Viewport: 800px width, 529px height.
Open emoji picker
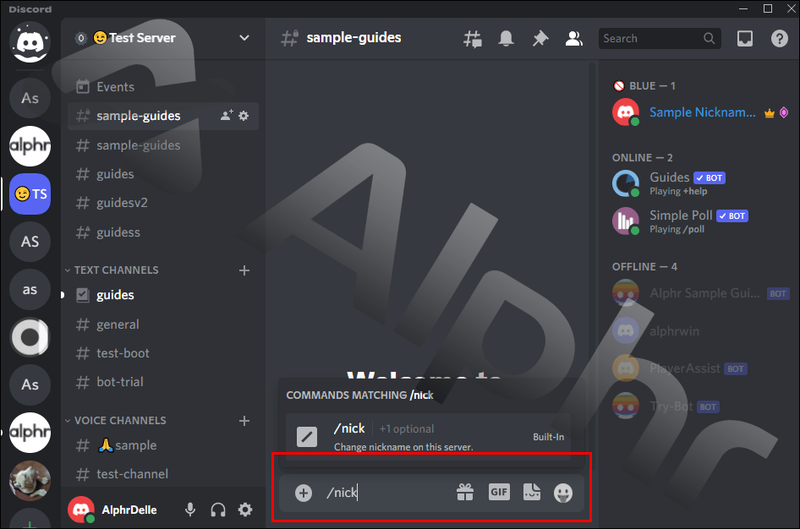563,493
